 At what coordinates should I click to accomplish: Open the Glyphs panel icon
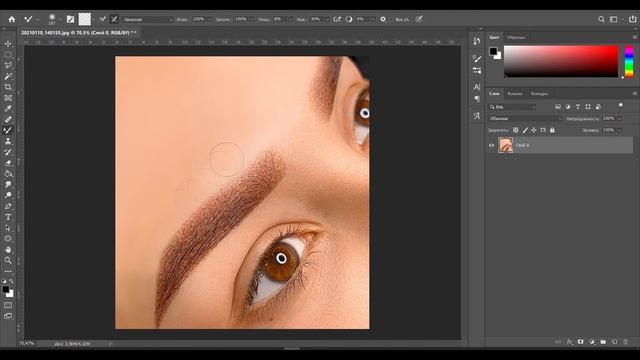(x=477, y=116)
